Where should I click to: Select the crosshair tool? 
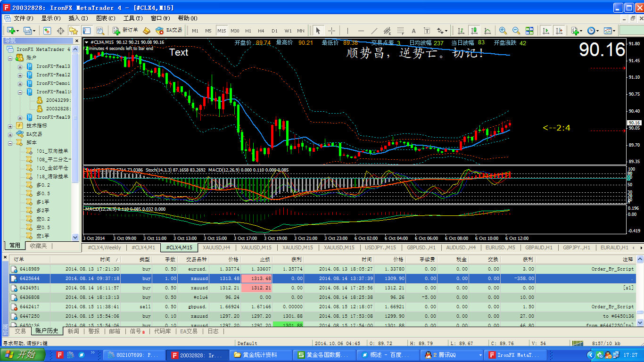[331, 31]
